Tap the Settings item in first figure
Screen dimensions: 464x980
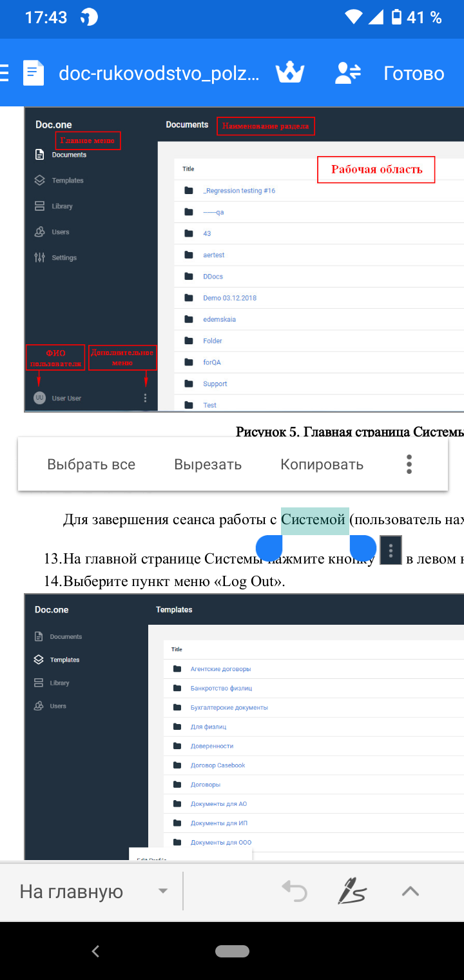click(x=55, y=257)
